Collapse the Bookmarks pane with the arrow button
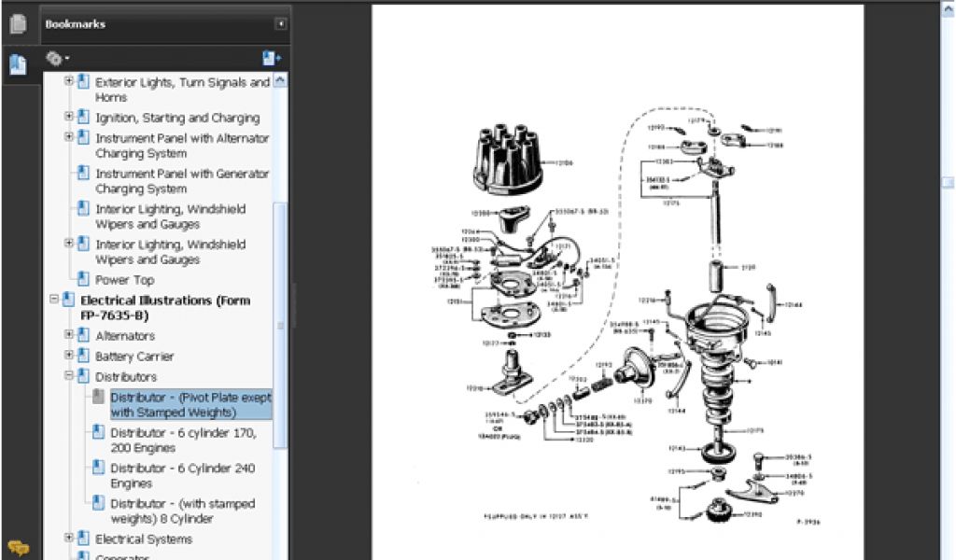Viewport: 956px width, 560px height. coord(280,24)
